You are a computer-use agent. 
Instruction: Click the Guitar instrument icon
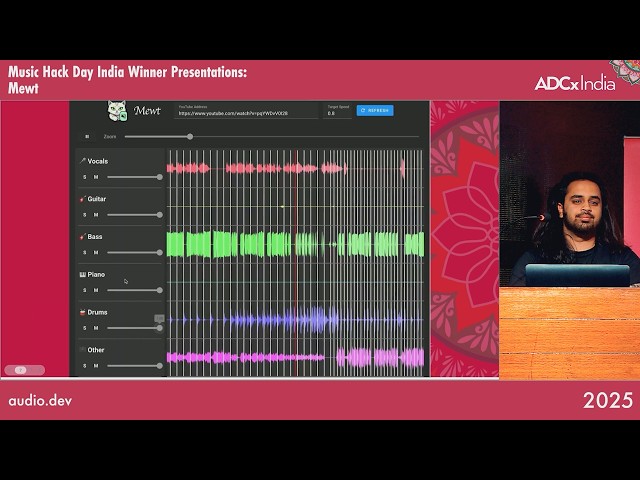point(82,199)
